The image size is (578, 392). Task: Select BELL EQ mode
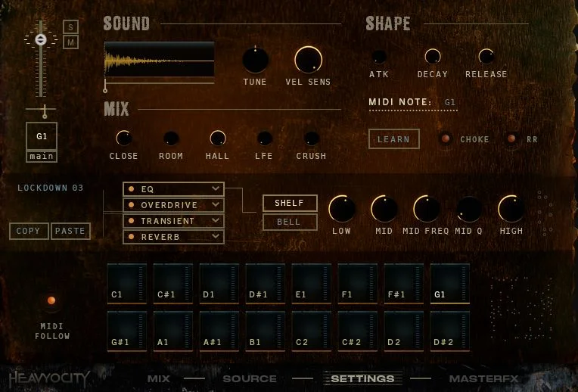click(x=290, y=222)
